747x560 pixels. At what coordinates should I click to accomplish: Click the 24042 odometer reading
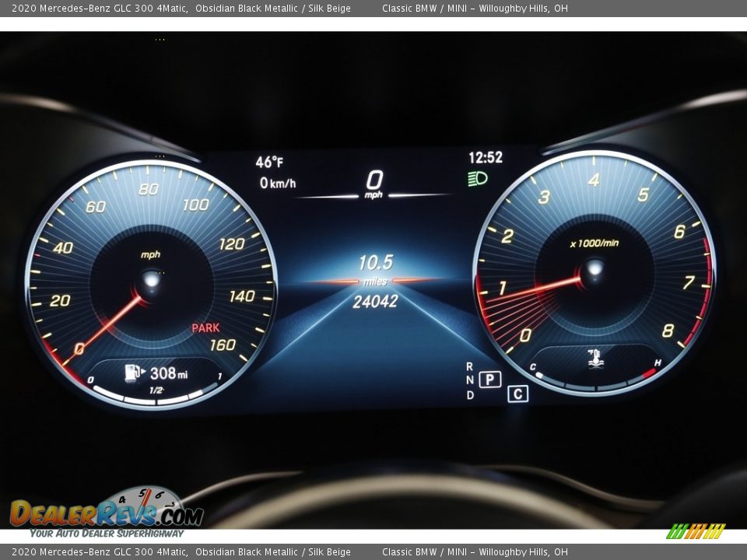point(375,302)
